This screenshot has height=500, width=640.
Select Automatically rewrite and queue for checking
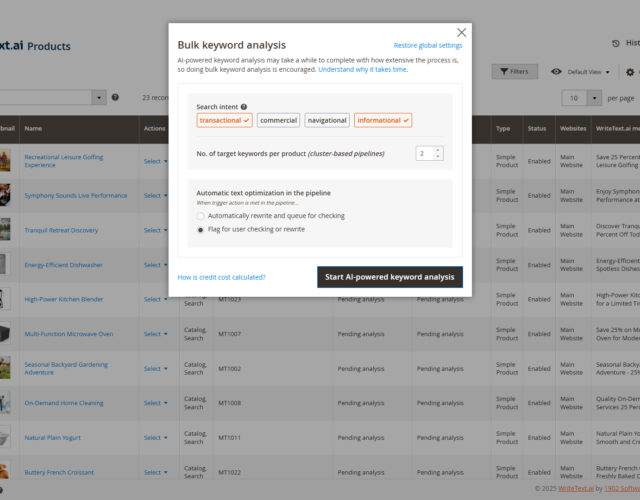pos(201,216)
